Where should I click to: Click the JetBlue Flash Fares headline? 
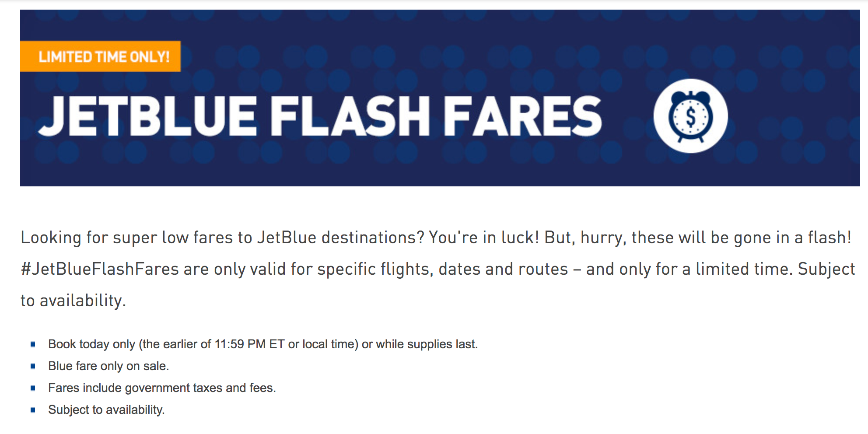point(319,116)
